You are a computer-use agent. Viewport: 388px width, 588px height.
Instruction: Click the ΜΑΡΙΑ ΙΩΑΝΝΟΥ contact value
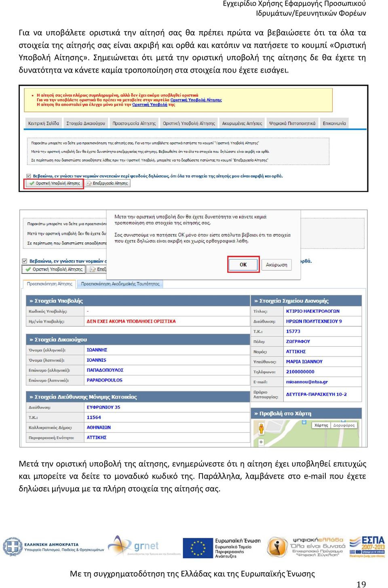coord(304,362)
